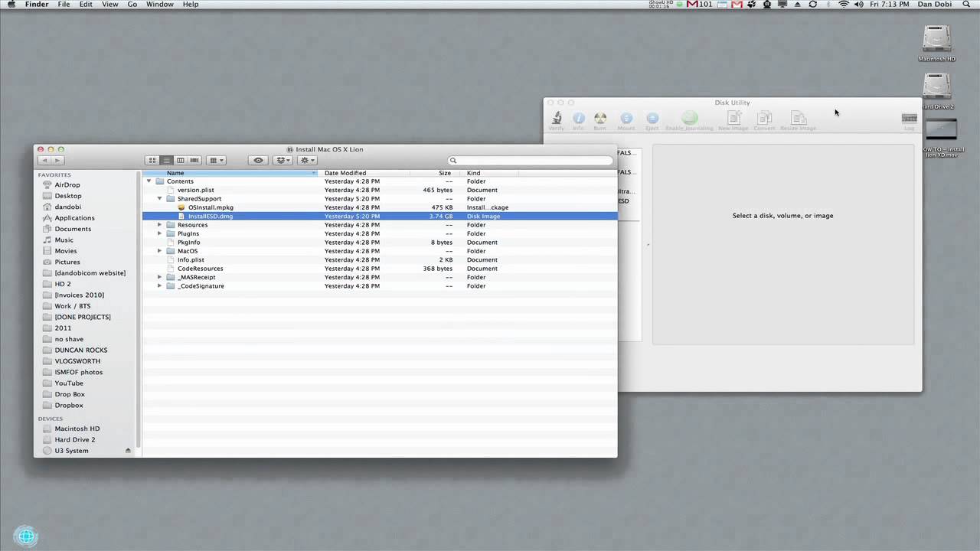This screenshot has width=980, height=551.
Task: Sort by Name column header
Action: [230, 173]
